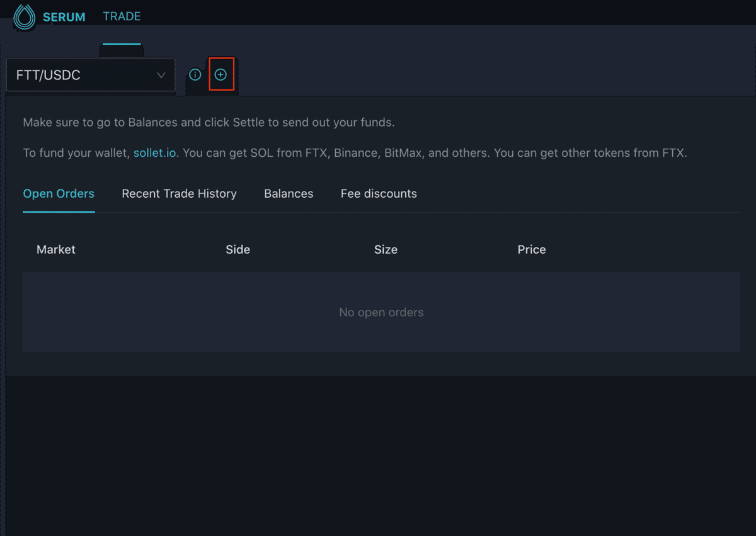The width and height of the screenshot is (756, 536).
Task: Click the chevron arrow in market dropdown
Action: 161,76
